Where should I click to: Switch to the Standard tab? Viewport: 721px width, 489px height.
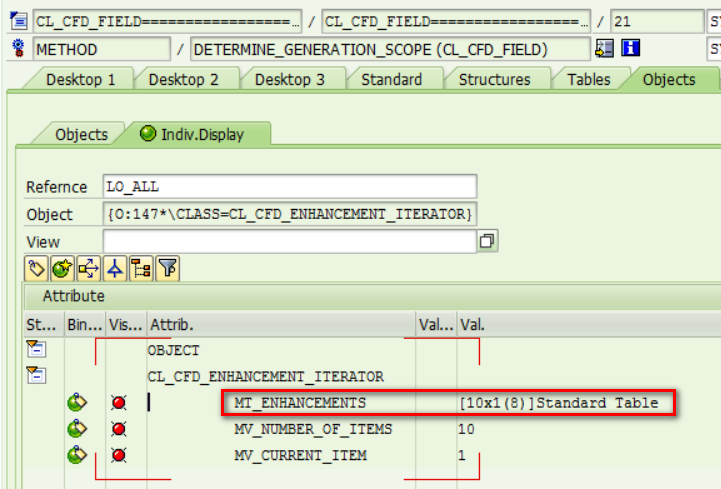click(392, 80)
